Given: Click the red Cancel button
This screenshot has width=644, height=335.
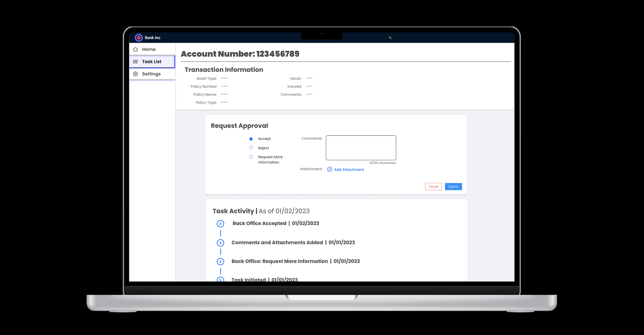Looking at the screenshot, I should [x=433, y=187].
